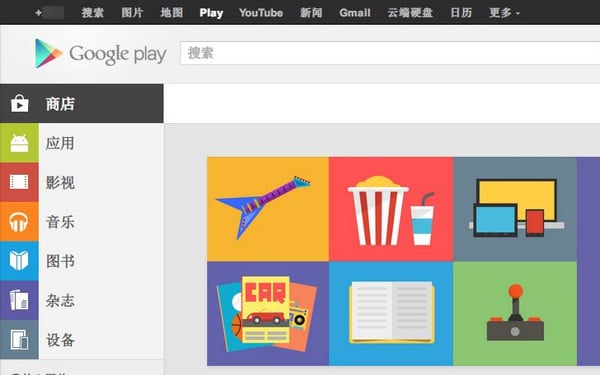Expand the 更多 dropdown in top bar
This screenshot has height=375, width=600.
tap(504, 13)
